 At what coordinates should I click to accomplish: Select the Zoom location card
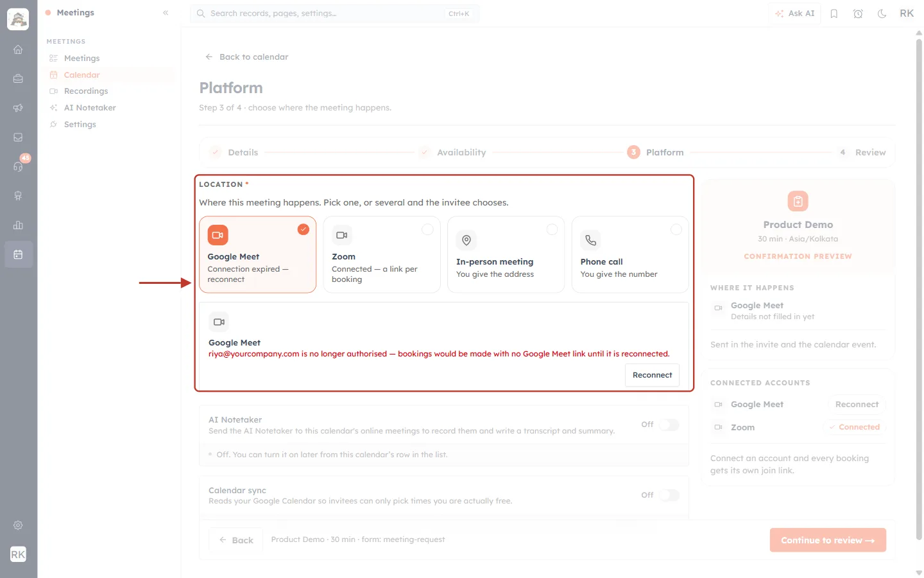tap(382, 254)
